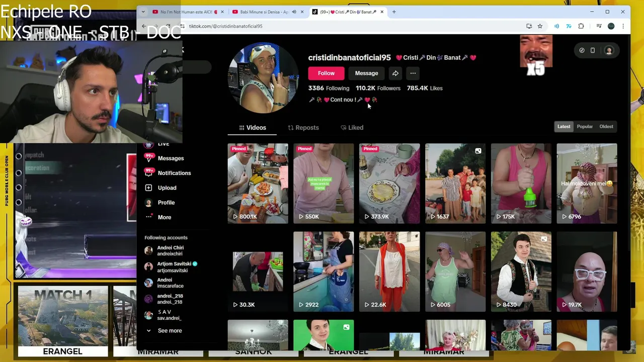The height and width of the screenshot is (362, 644).
Task: Open pinned video with 373.9K views
Action: pos(389,184)
